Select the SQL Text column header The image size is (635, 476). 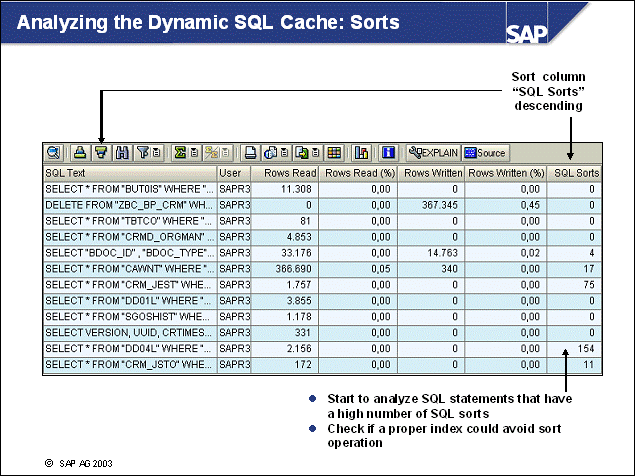[130, 173]
